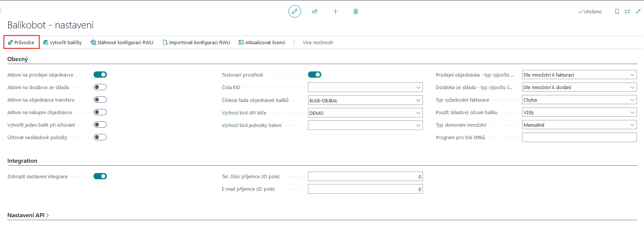Click Stáhnout konfiguraci RWU
This screenshot has height=240, width=644.
(x=122, y=43)
